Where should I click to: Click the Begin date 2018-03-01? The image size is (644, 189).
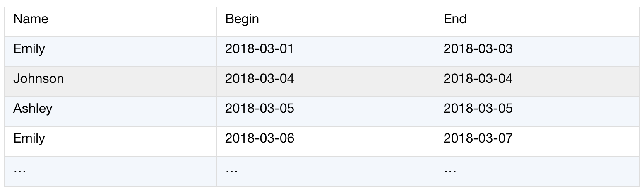259,49
